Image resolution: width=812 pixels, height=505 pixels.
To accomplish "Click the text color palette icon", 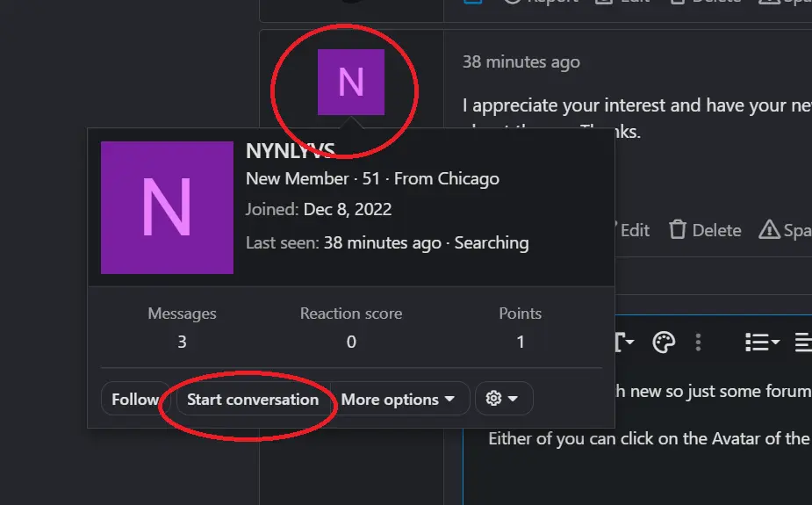I will click(x=664, y=343).
